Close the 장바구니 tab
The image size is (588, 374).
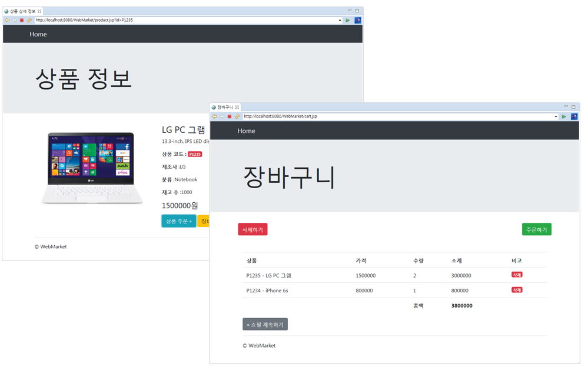tap(237, 107)
